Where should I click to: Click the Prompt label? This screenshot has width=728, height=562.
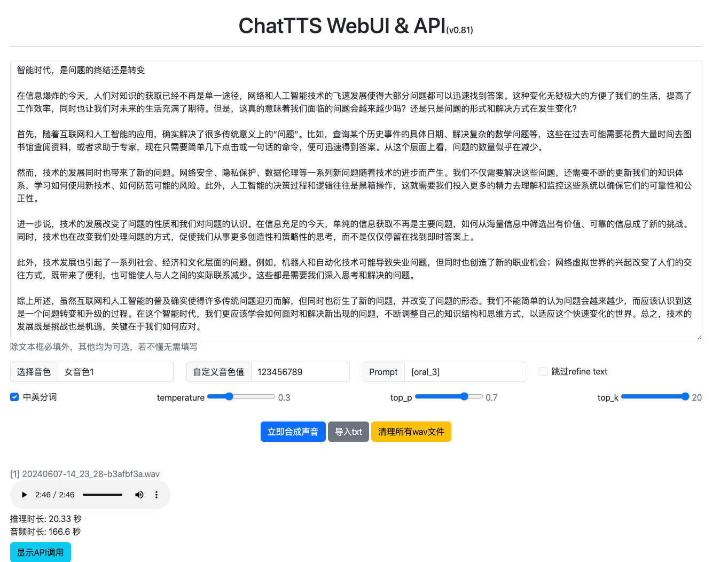tap(383, 372)
